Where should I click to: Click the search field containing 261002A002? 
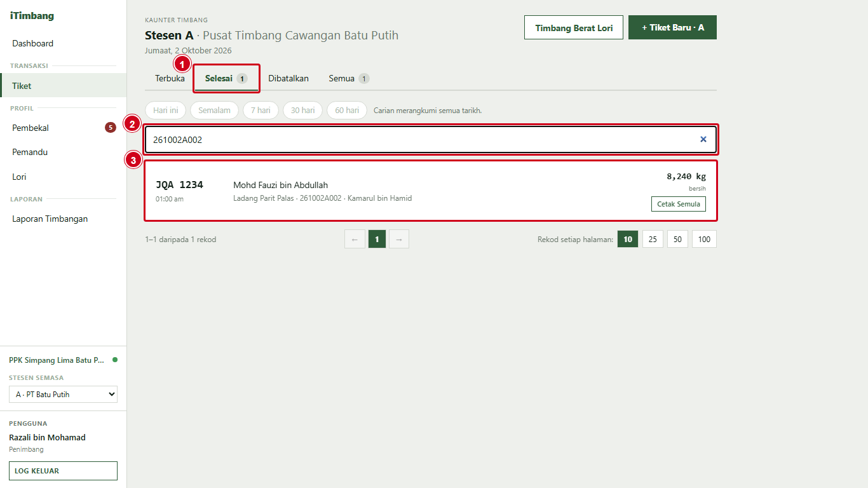(x=431, y=139)
